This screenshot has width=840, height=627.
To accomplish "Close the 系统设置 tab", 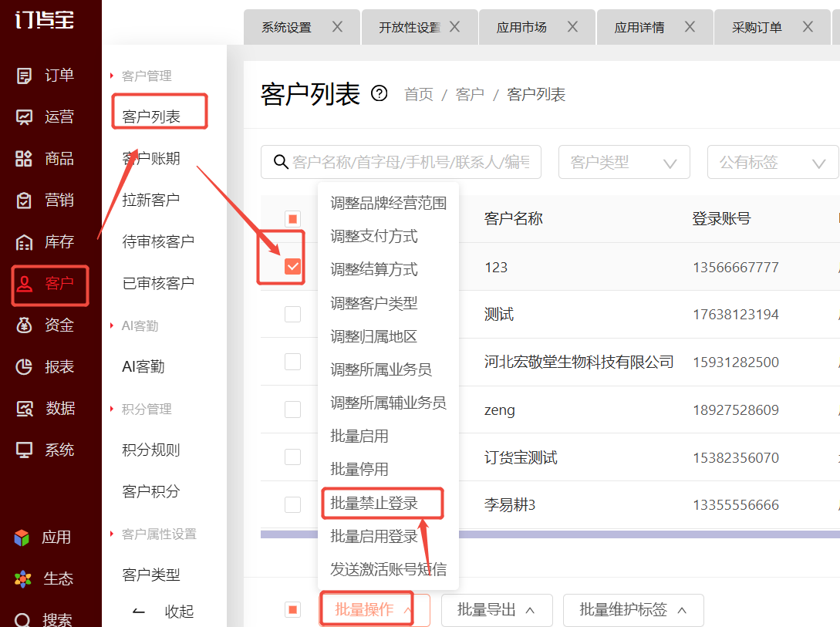I will (337, 27).
